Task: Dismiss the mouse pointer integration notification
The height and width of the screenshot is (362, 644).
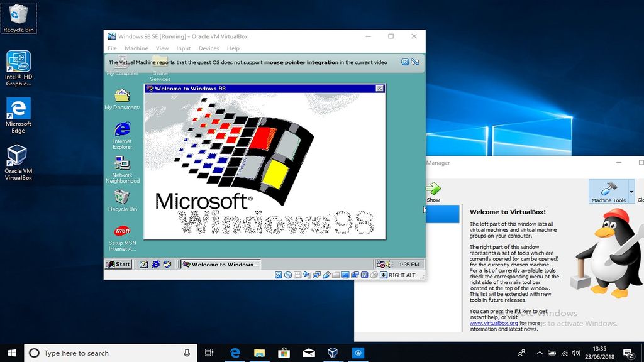Action: click(x=405, y=62)
